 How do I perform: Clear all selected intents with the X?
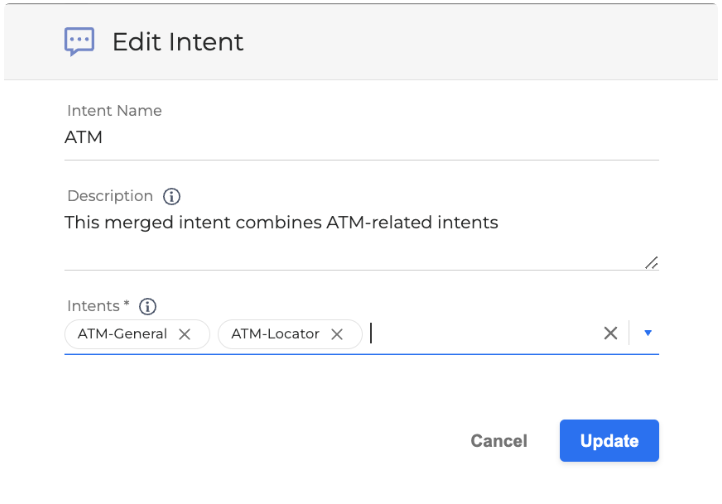(610, 334)
